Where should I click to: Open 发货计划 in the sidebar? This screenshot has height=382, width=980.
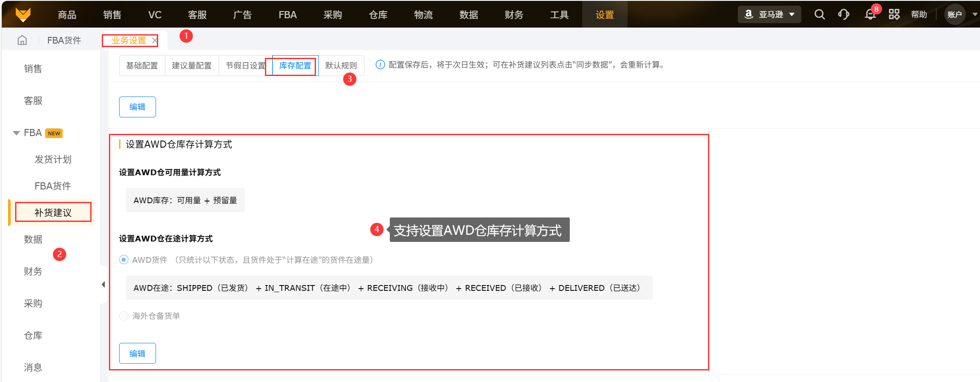(53, 160)
